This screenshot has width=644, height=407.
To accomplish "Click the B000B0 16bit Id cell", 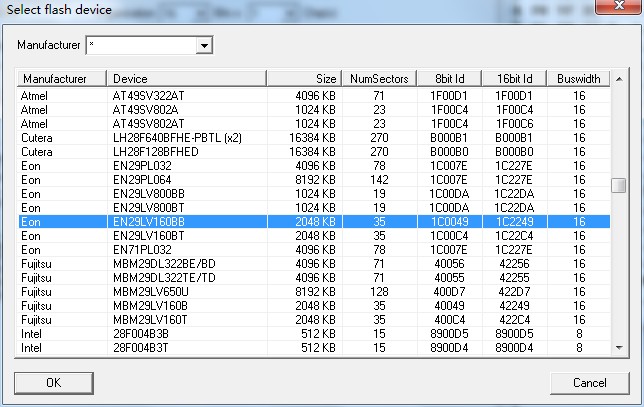I will pyautogui.click(x=514, y=152).
